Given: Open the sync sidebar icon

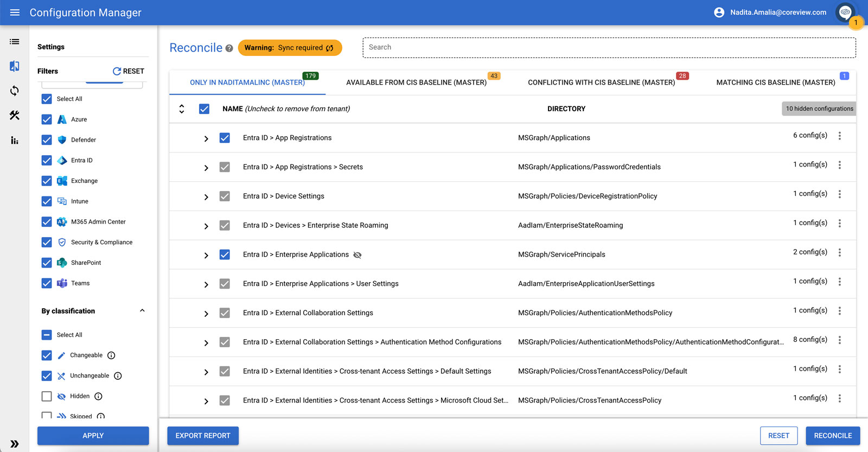Looking at the screenshot, I should point(15,91).
